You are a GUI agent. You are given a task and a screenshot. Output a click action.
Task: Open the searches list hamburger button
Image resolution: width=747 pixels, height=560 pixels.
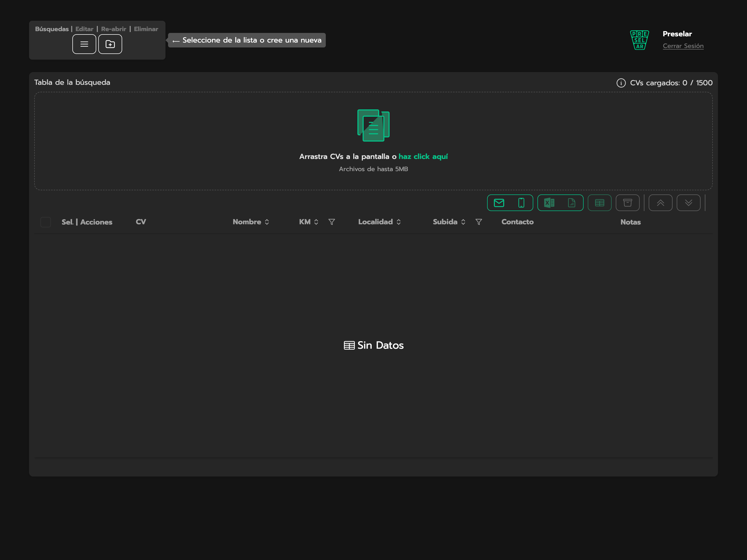(x=84, y=44)
